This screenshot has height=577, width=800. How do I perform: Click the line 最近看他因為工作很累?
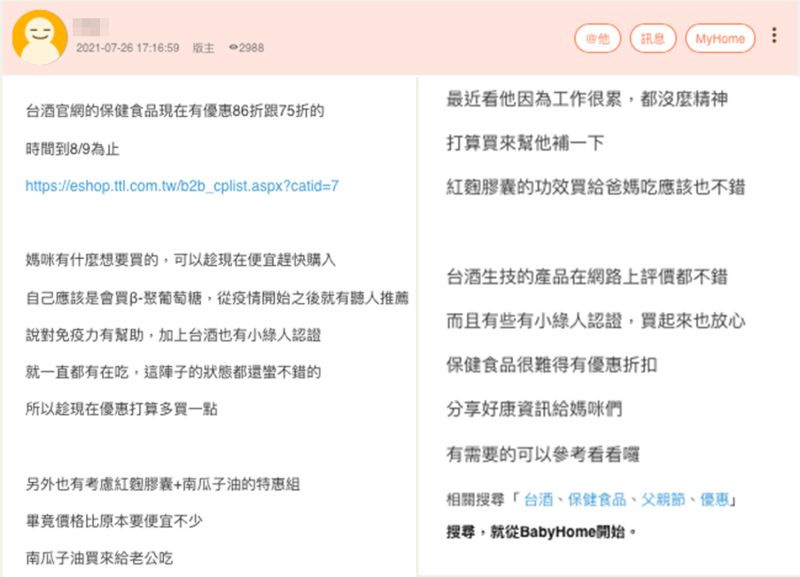(587, 99)
